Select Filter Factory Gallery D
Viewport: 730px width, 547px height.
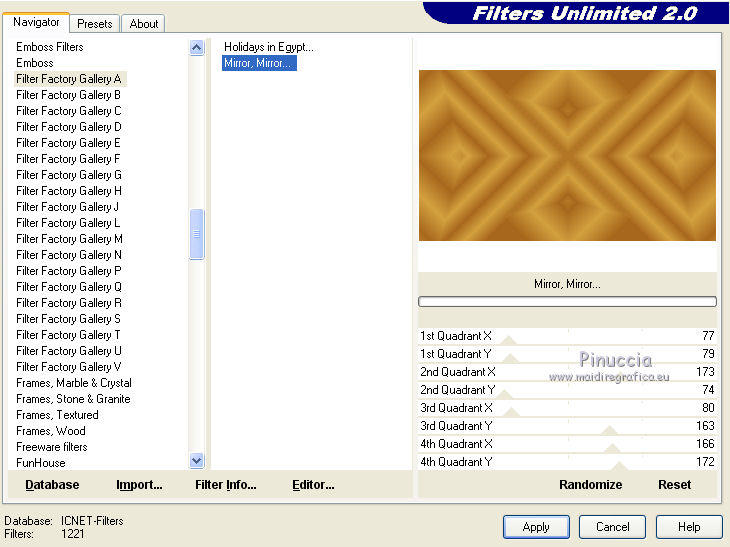coord(68,127)
